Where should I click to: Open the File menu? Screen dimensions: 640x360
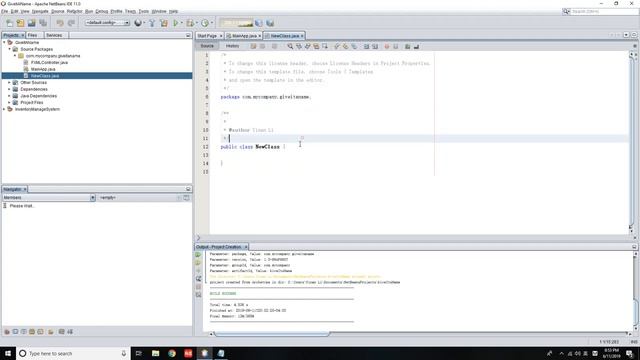4,11
